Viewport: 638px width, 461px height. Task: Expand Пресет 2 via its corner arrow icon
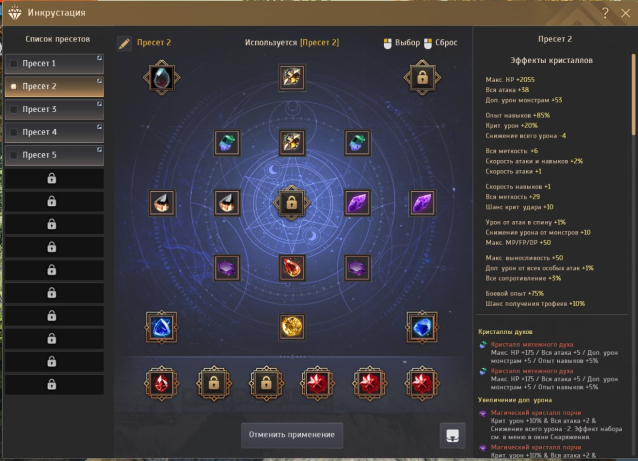point(99,81)
